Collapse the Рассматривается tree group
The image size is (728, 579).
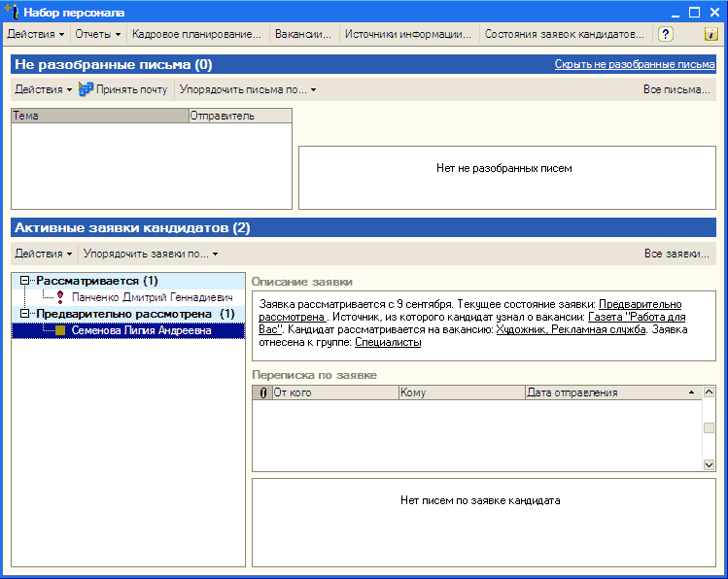tap(25, 281)
